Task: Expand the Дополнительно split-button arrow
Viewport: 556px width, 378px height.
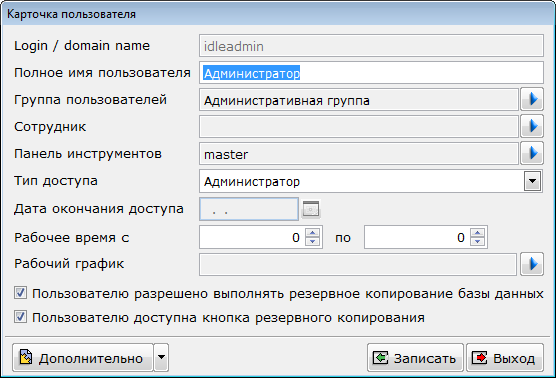Action: point(161,357)
